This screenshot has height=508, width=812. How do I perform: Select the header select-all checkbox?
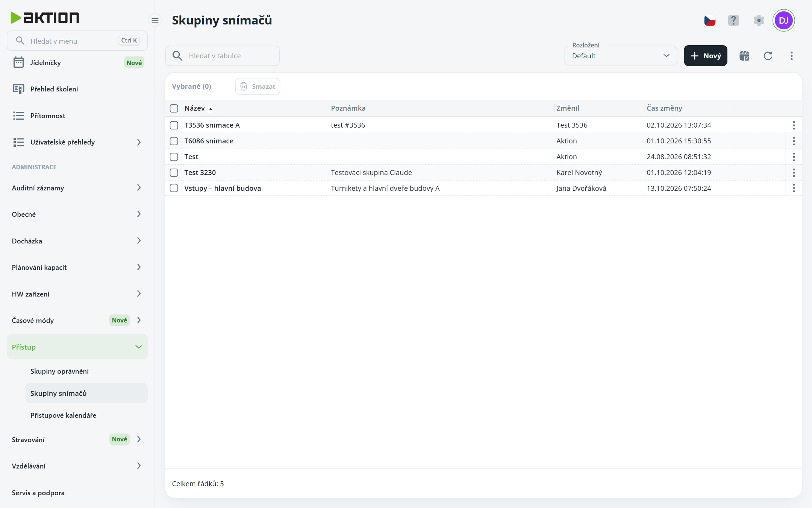pos(174,108)
